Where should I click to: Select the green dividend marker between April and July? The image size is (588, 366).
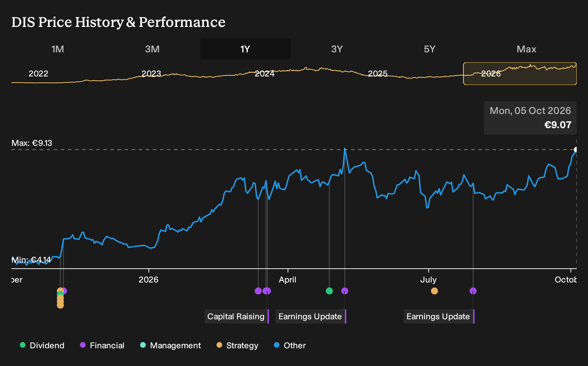click(329, 291)
